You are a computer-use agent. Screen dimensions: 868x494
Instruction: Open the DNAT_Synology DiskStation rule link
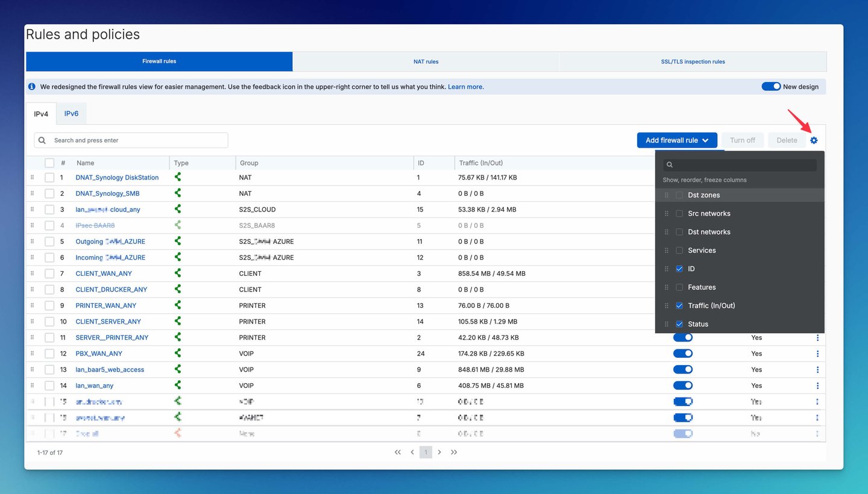click(117, 178)
